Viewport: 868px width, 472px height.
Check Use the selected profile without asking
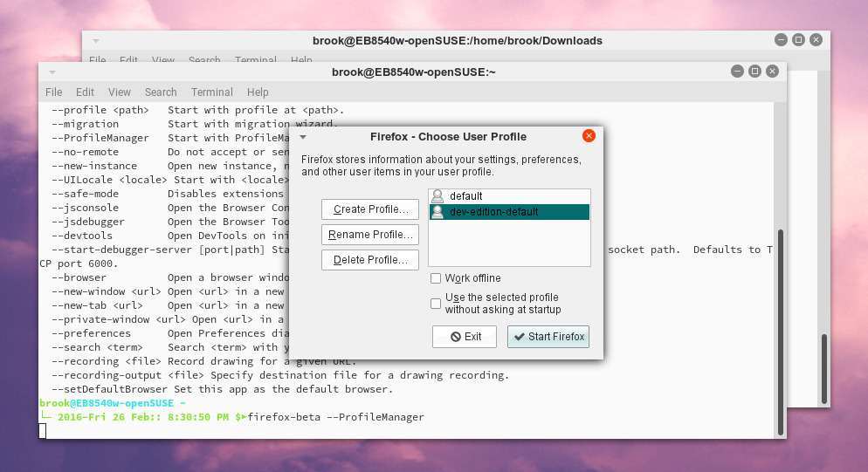436,304
